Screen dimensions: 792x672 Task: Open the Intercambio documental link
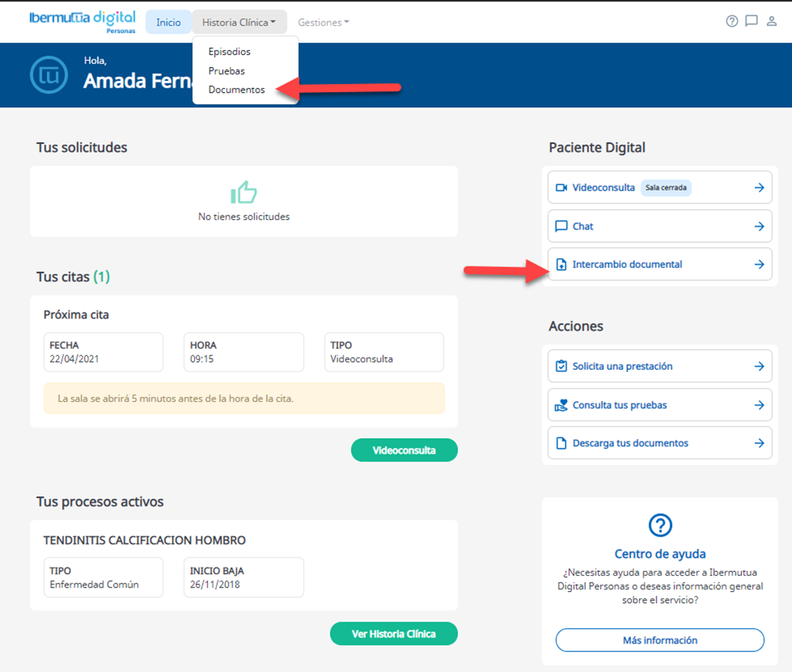click(660, 264)
